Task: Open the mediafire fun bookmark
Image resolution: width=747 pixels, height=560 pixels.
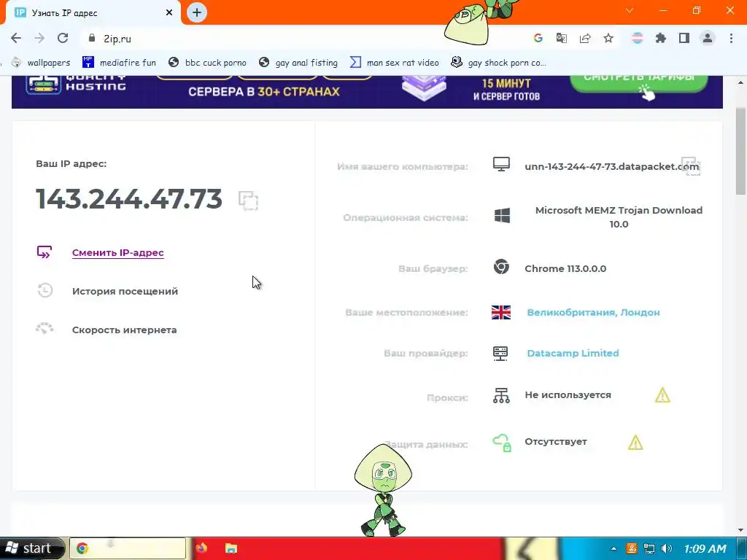Action: click(x=119, y=63)
